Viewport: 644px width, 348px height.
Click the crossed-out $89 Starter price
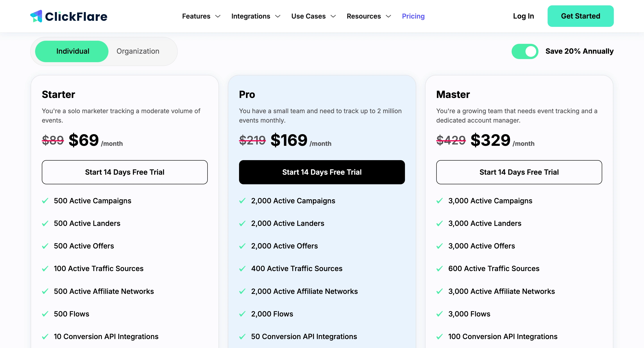click(53, 140)
